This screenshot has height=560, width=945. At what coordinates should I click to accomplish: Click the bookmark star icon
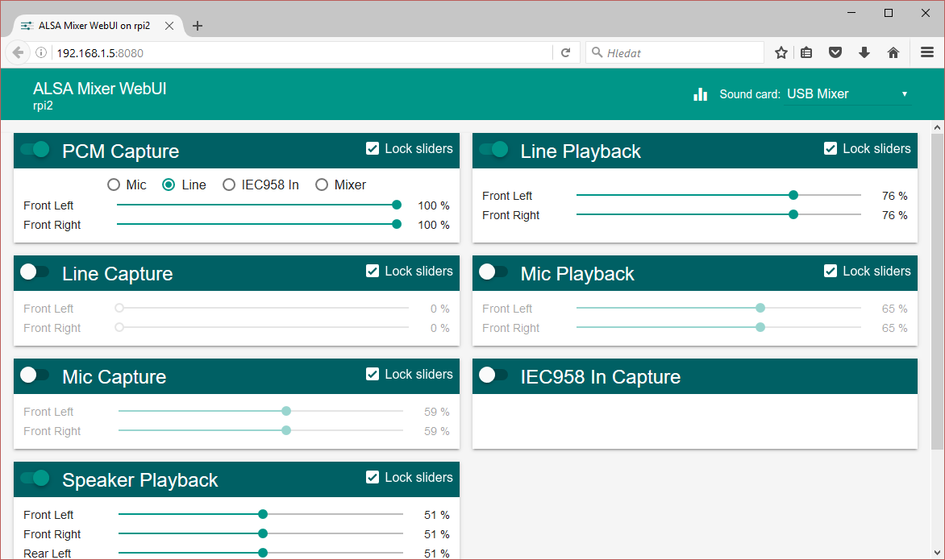tap(781, 52)
